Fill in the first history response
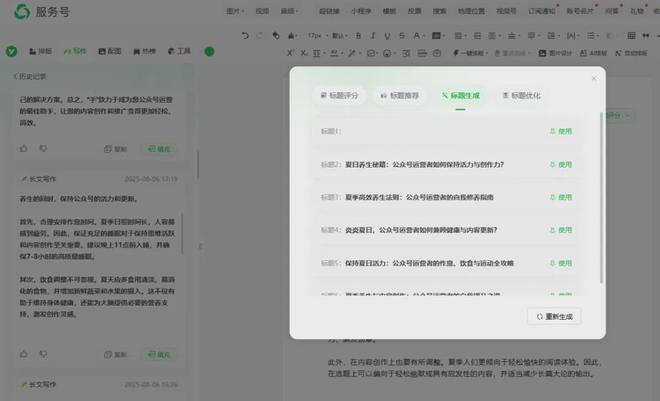The image size is (660, 401). (159, 149)
